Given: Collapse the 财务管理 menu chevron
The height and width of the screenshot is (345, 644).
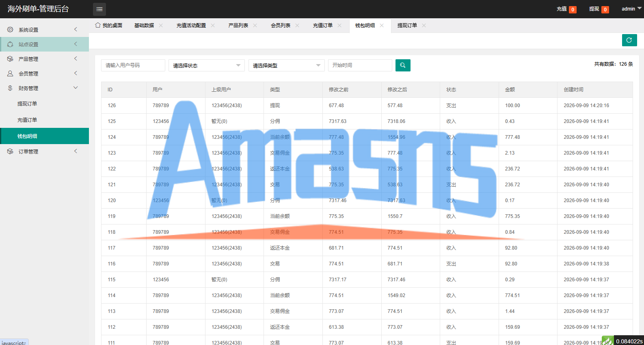Looking at the screenshot, I should (x=76, y=88).
